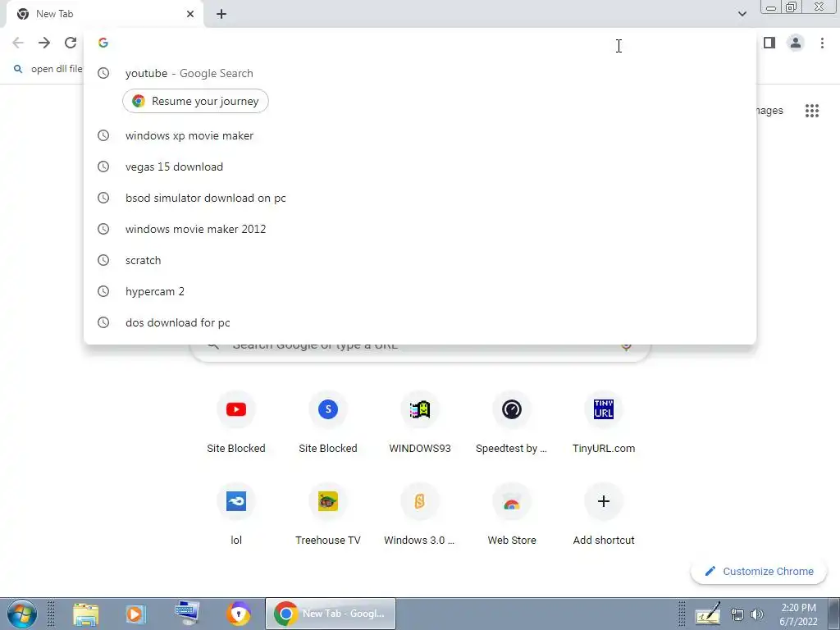Open the WINDOWS93 shortcut
Viewport: 840px width, 630px height.
point(420,423)
